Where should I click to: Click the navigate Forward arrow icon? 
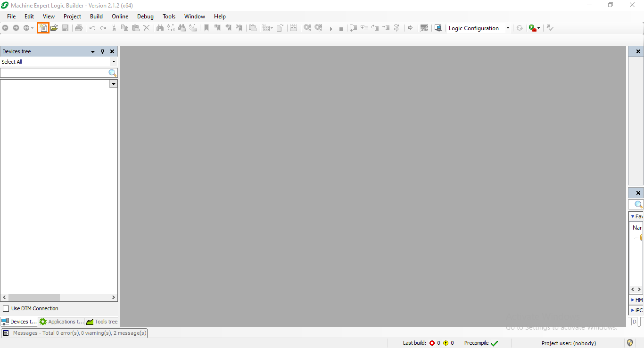click(16, 28)
